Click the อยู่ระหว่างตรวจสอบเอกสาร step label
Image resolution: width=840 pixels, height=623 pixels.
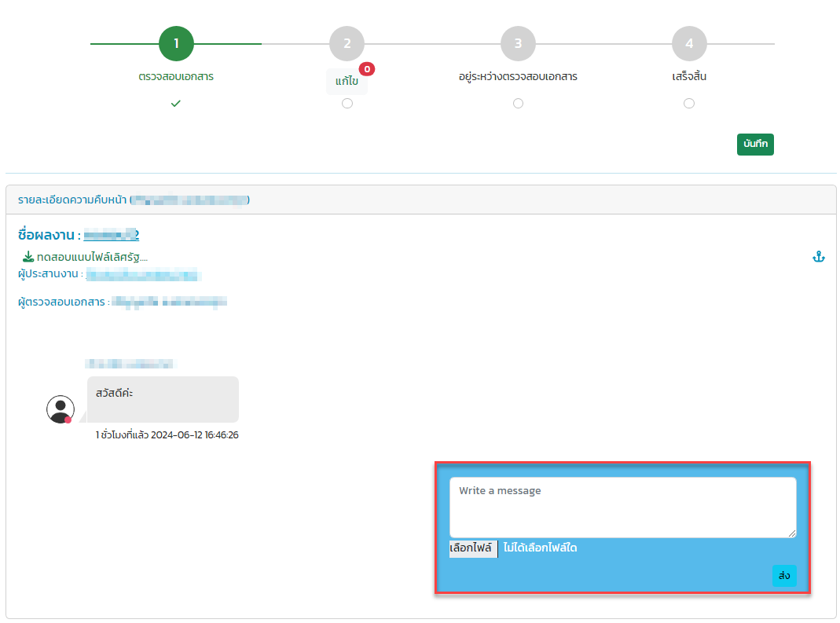tap(518, 77)
